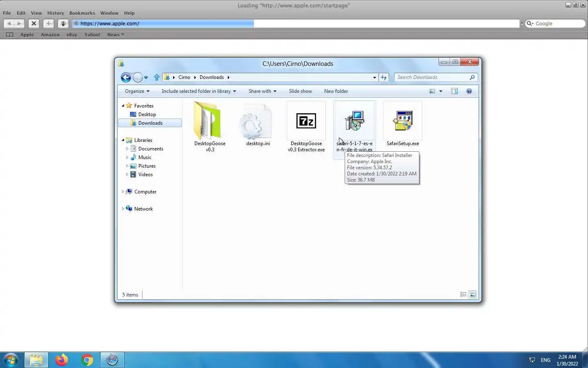Click Explorer's Forward arrow button
This screenshot has width=588, height=368.
click(138, 77)
